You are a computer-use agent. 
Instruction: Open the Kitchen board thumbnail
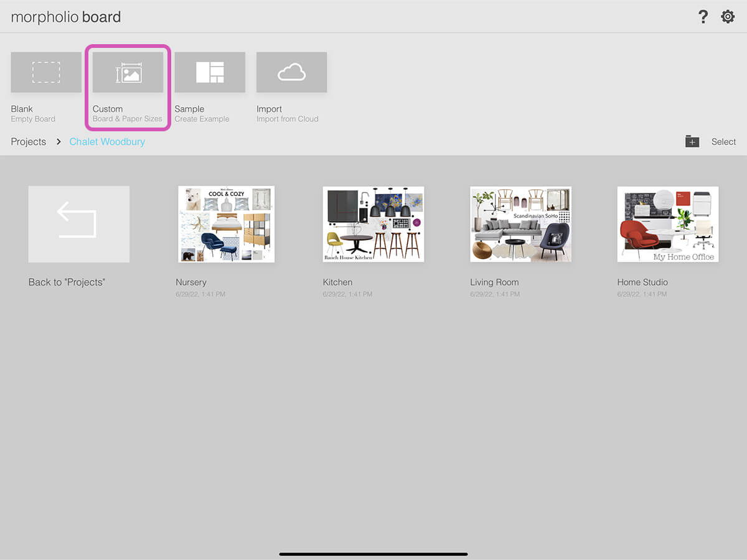(x=373, y=224)
